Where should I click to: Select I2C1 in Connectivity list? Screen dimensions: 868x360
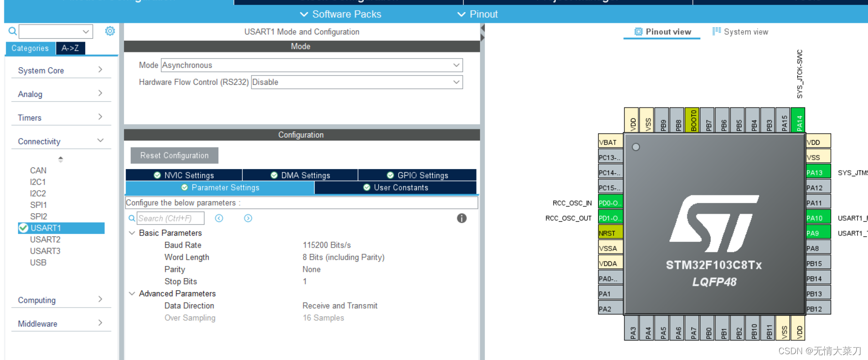point(38,182)
